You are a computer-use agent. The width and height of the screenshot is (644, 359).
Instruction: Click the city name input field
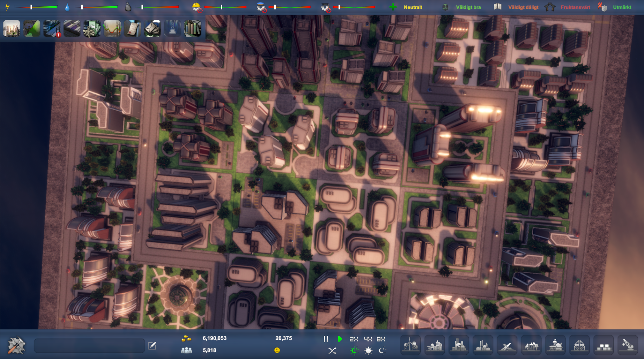pos(89,346)
